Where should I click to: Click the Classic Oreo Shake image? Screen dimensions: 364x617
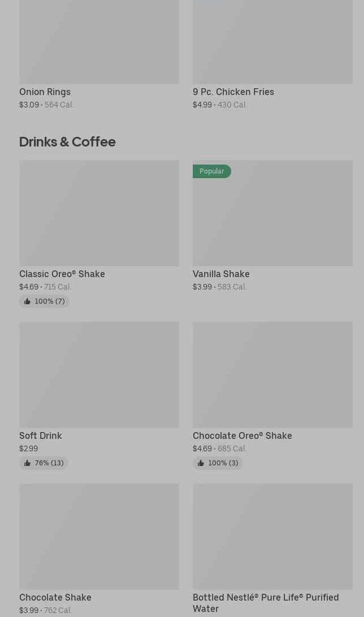pyautogui.click(x=99, y=213)
